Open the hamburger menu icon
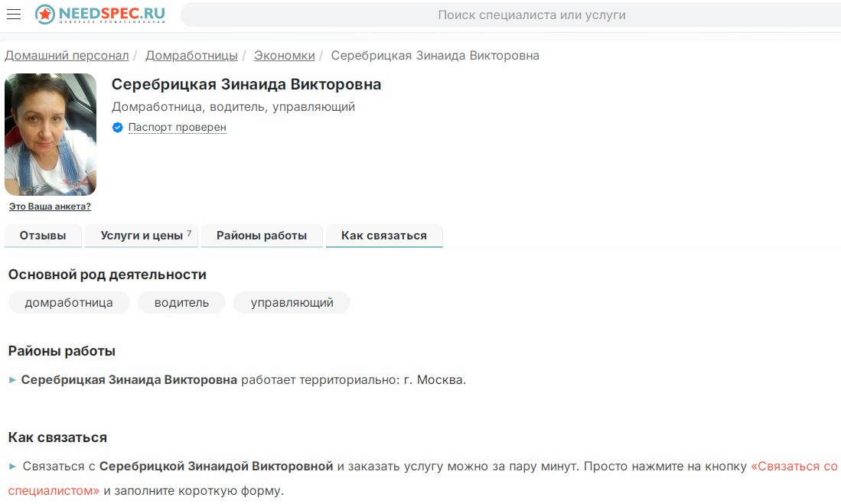Screen dimensions: 841x504 tap(14, 15)
